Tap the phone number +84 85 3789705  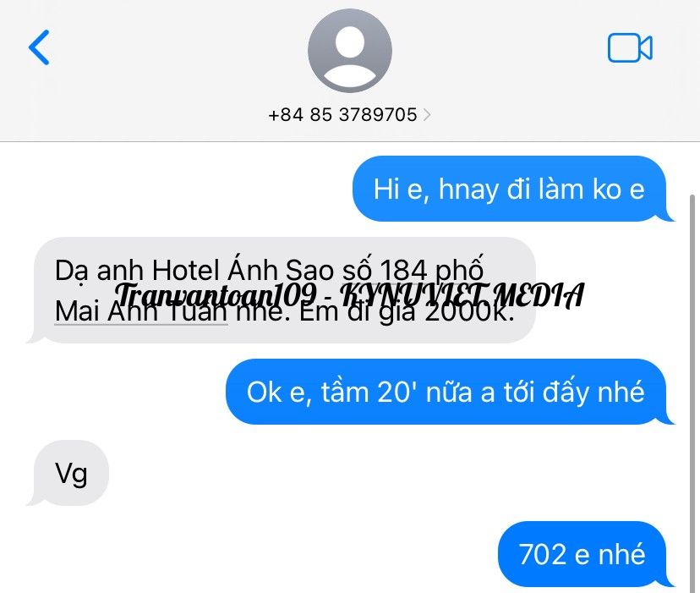342,115
